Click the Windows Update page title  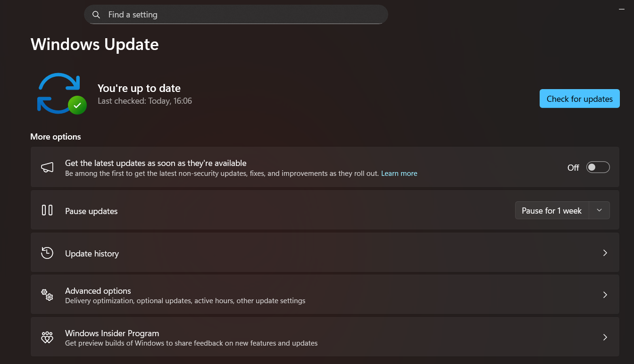tap(94, 44)
